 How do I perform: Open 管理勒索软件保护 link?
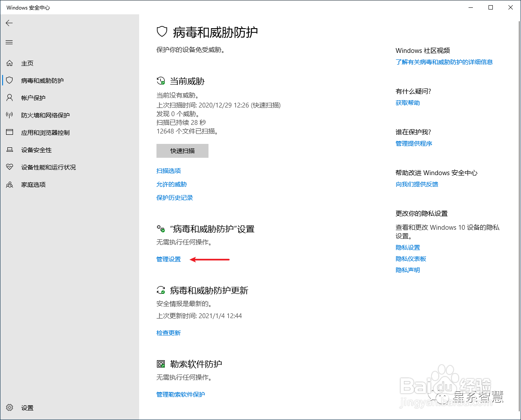[181, 394]
